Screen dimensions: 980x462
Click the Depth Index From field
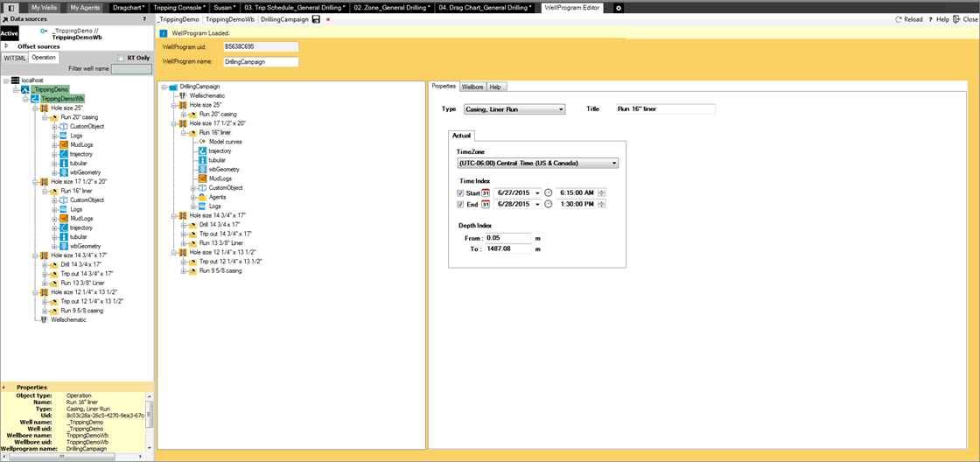point(508,238)
